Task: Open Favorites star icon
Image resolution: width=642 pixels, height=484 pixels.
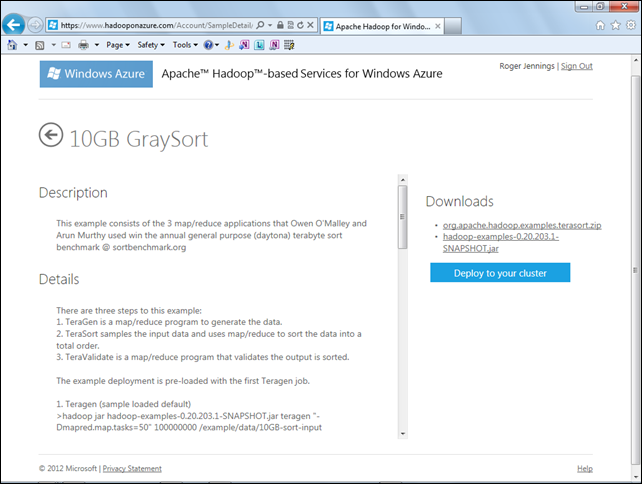Action: coord(616,25)
